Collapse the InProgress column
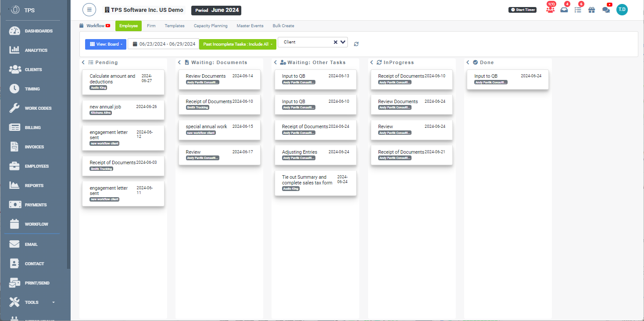 click(x=372, y=62)
